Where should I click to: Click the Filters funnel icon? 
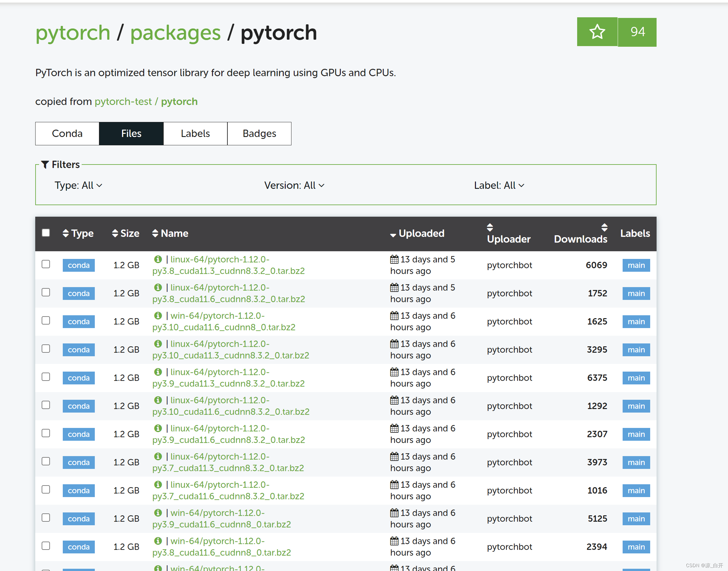(45, 165)
